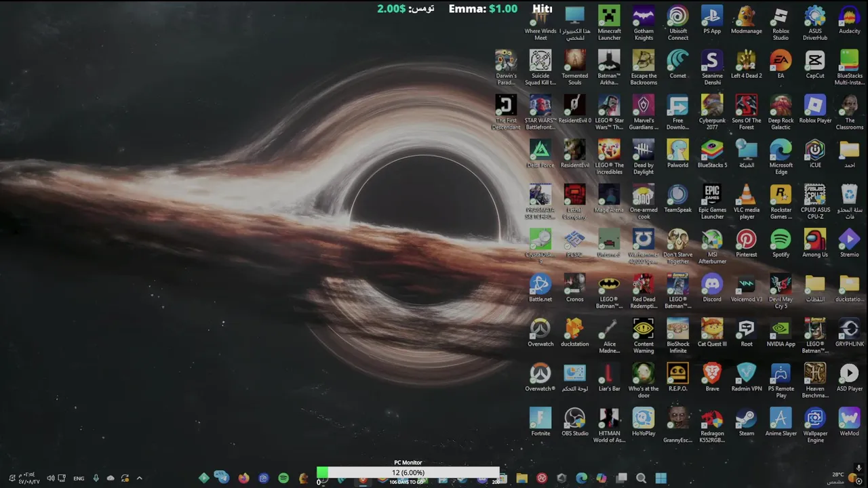
Task: Open the Fortnite desktop shortcut
Action: click(540, 422)
